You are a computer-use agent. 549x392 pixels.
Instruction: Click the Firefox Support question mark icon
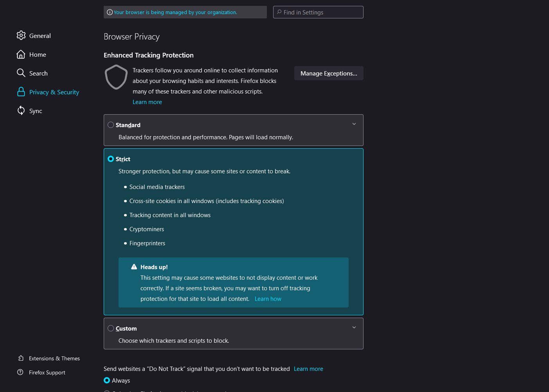click(20, 372)
